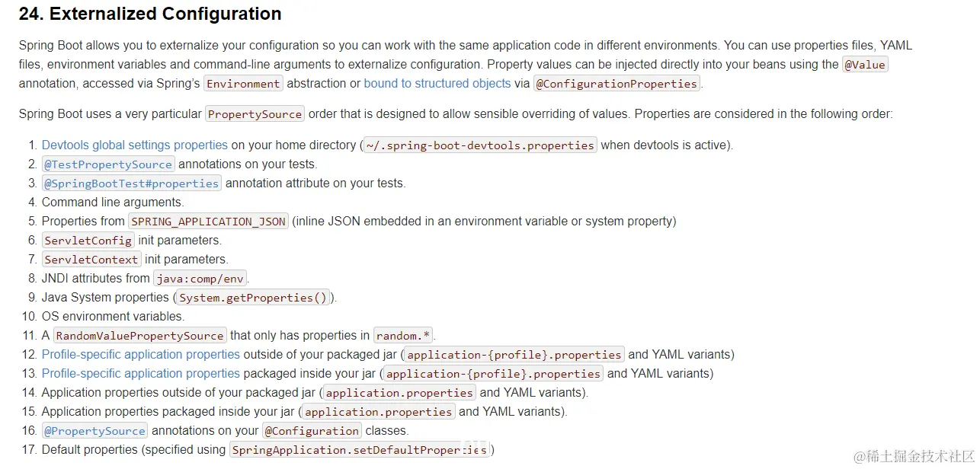Click the SpringApplication.setDefaultProperties code snippet
The width and height of the screenshot is (980, 469).
(360, 450)
